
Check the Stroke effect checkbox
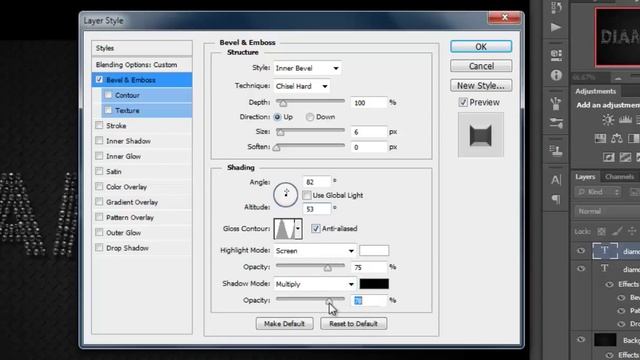99,125
